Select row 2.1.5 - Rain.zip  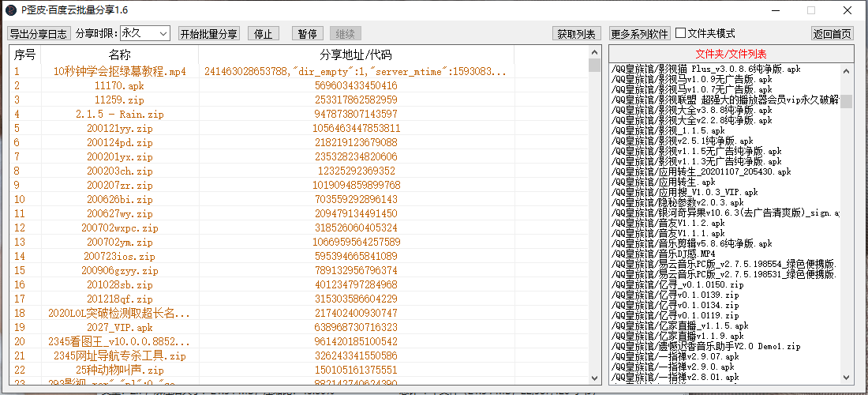[299, 114]
